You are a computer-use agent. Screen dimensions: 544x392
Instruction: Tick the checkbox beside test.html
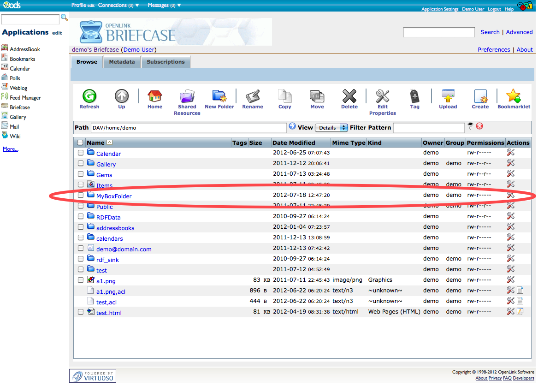pos(81,312)
